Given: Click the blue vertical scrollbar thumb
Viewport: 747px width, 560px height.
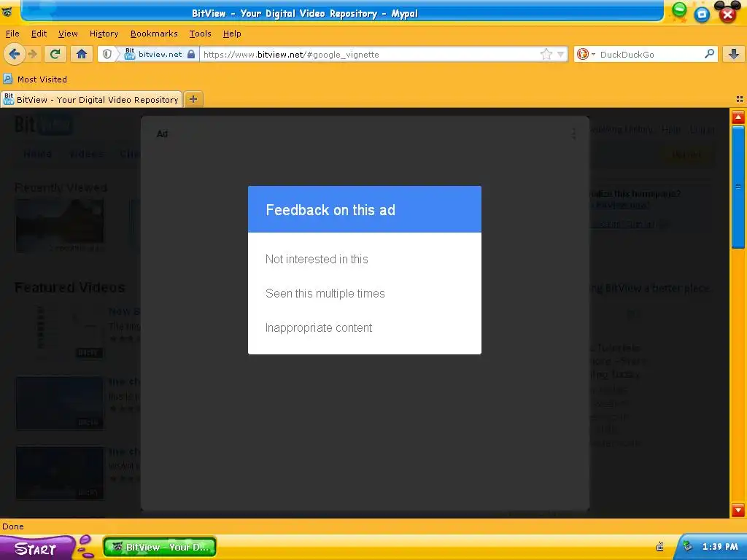Looking at the screenshot, I should click(x=738, y=187).
